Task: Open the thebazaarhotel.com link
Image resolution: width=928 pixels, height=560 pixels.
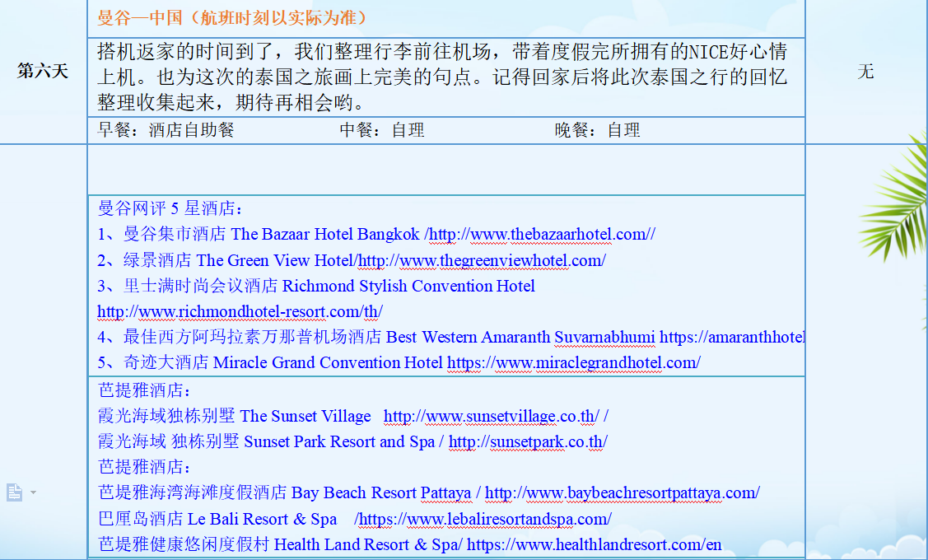Action: (x=541, y=235)
